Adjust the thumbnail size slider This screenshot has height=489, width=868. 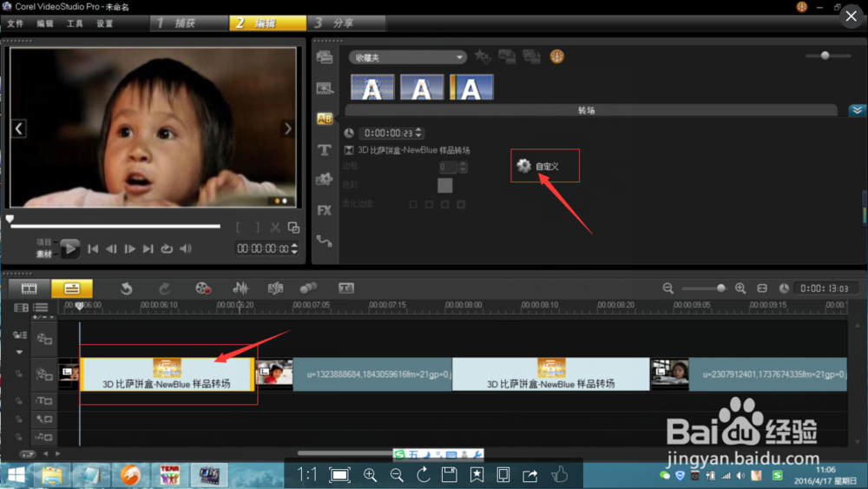825,56
